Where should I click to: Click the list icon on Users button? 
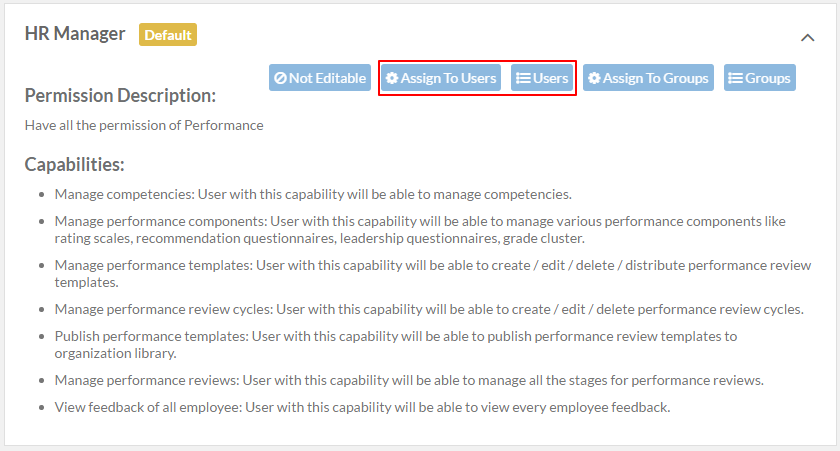(523, 78)
